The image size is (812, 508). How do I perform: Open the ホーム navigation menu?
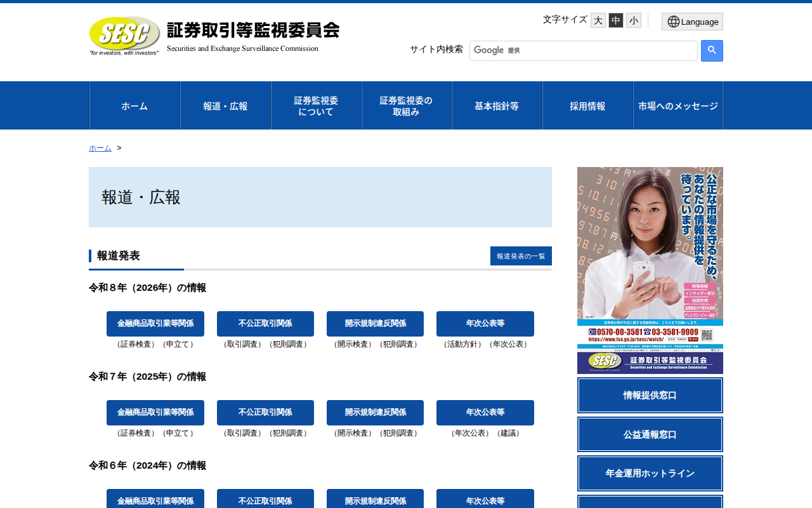tap(134, 105)
